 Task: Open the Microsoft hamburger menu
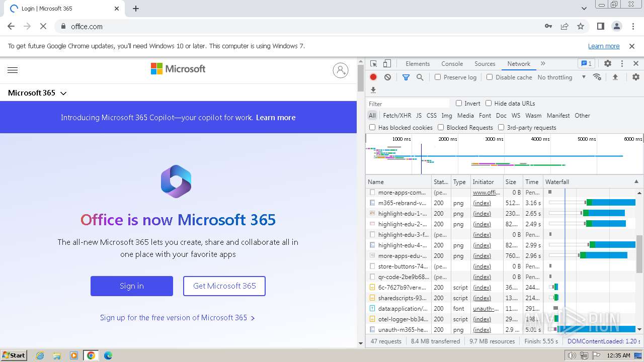point(13,70)
